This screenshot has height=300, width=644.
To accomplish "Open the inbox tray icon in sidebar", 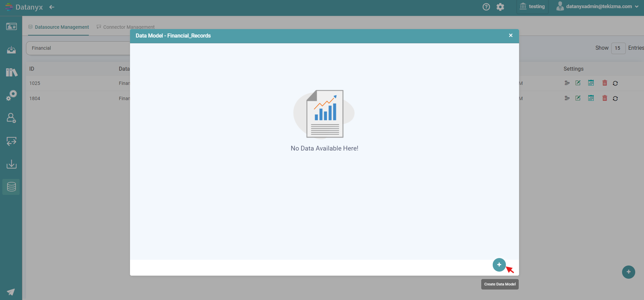I will [x=11, y=50].
